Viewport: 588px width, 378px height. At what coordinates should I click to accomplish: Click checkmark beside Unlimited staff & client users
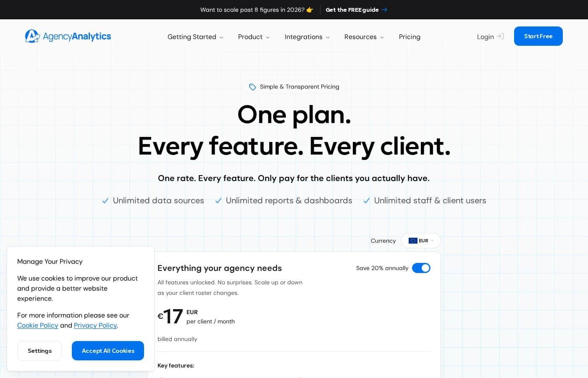pyautogui.click(x=367, y=201)
